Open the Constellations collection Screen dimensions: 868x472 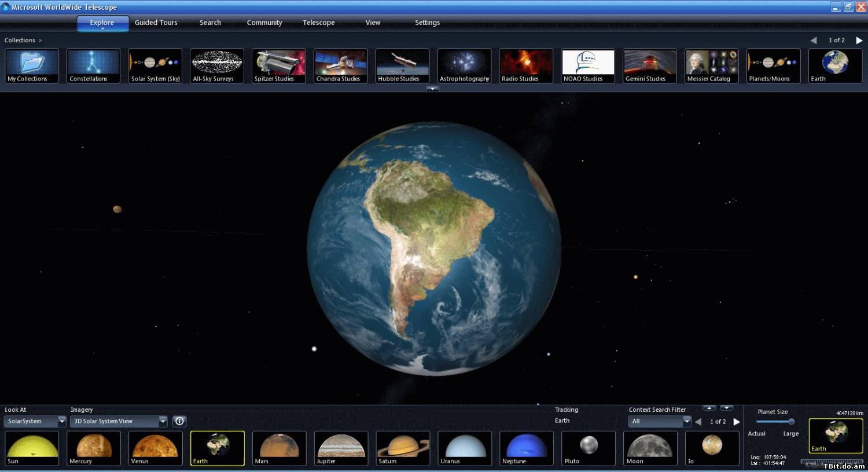pyautogui.click(x=93, y=66)
